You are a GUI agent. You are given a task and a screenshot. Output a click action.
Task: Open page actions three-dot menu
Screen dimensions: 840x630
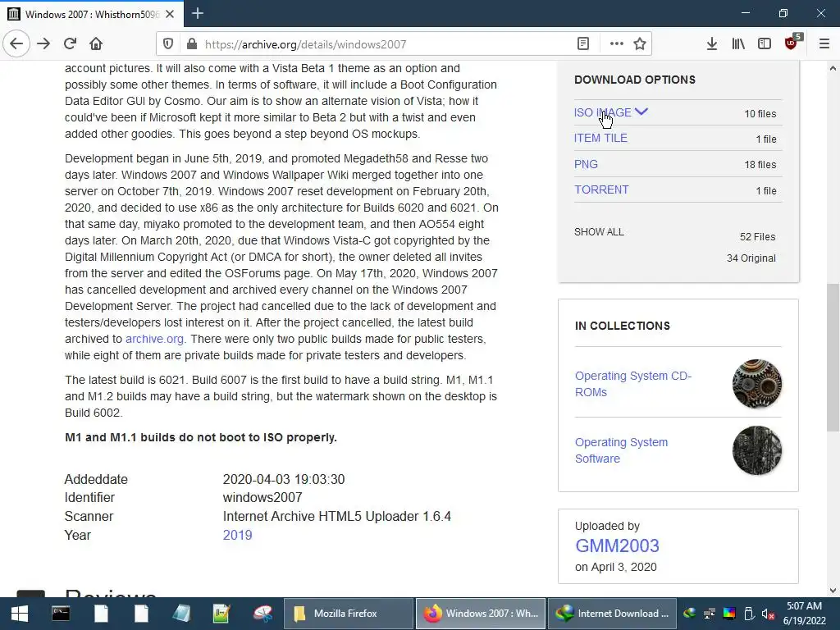[x=617, y=44]
